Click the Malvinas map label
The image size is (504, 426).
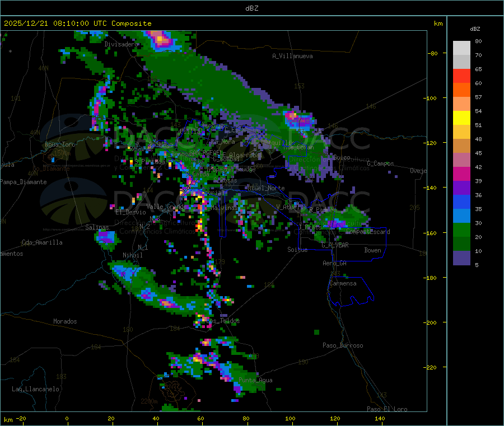[224, 208]
